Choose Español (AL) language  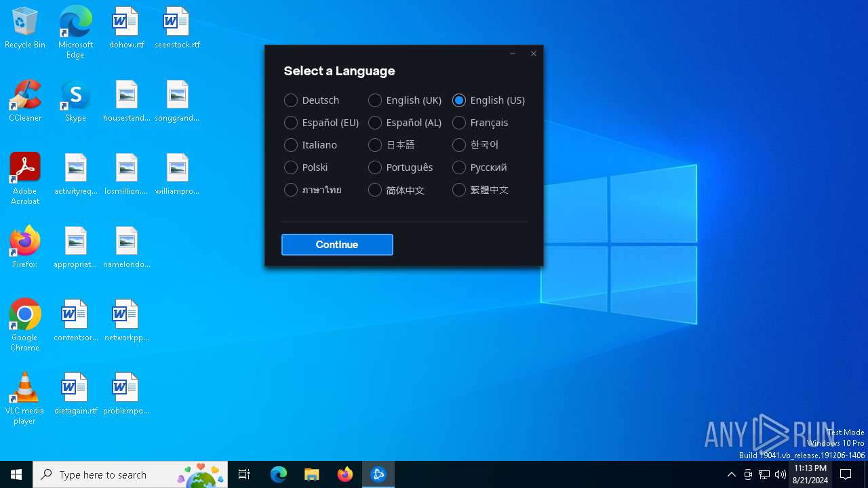pos(406,123)
